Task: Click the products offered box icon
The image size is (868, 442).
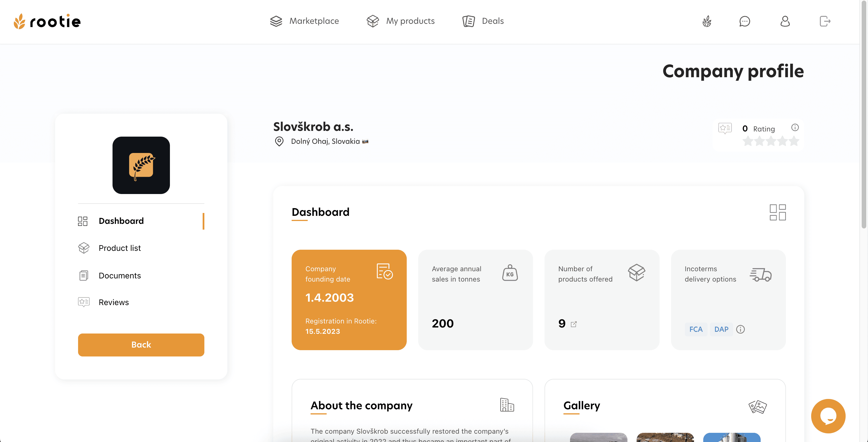Action: pos(637,272)
